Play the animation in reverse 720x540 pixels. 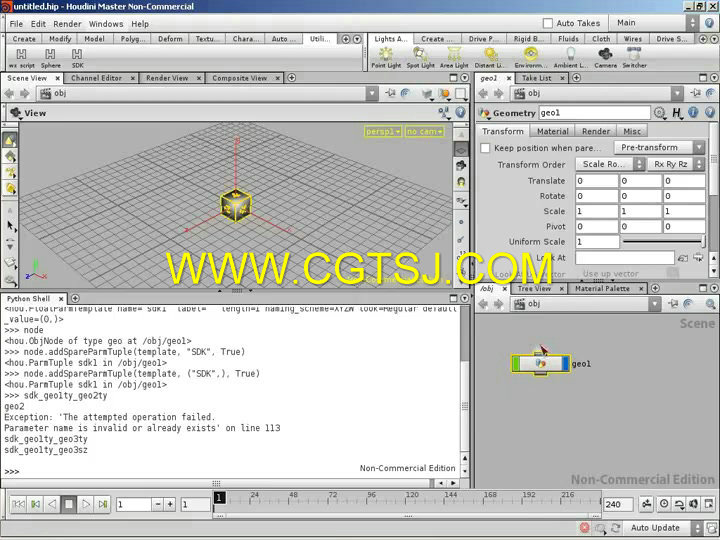click(52, 504)
